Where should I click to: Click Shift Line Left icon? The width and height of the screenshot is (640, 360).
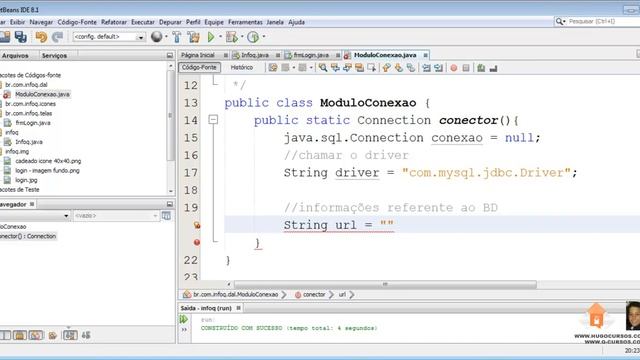pos(427,68)
